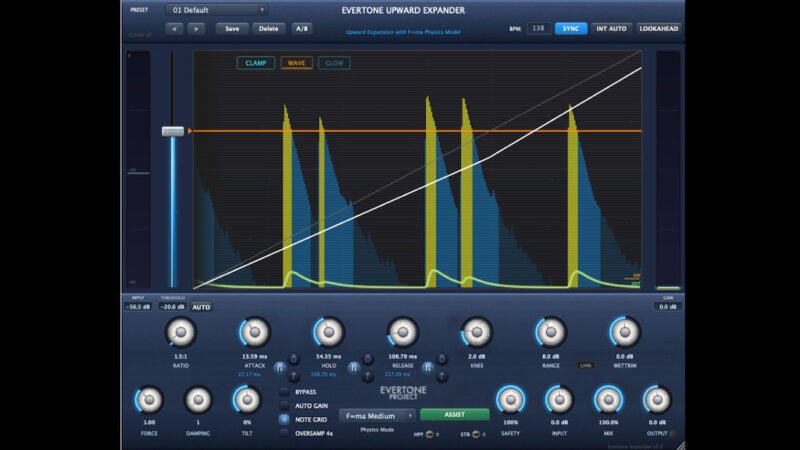This screenshot has height=450, width=800.
Task: Enable the Bypass checkbox
Action: tap(285, 392)
